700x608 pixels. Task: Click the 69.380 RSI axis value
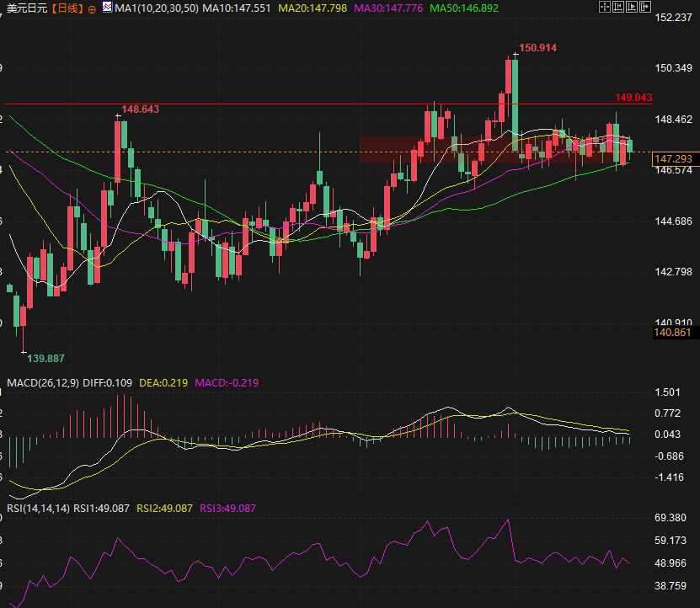point(671,518)
